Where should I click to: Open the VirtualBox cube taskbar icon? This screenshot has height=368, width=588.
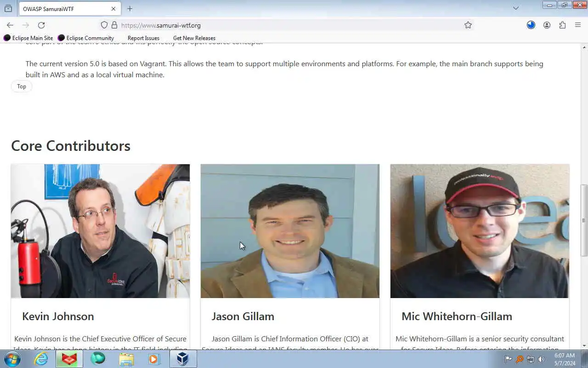183,359
